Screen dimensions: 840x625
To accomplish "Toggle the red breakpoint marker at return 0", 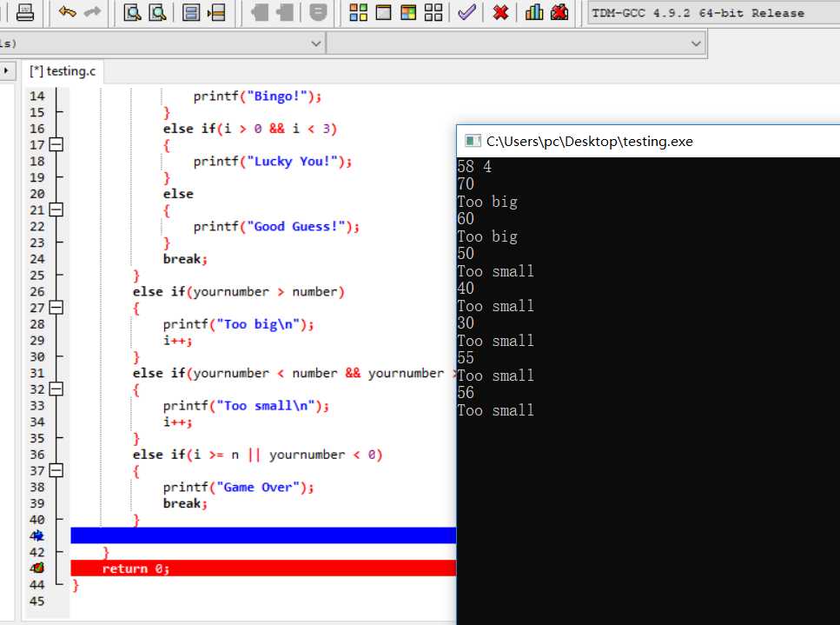I will pyautogui.click(x=37, y=568).
